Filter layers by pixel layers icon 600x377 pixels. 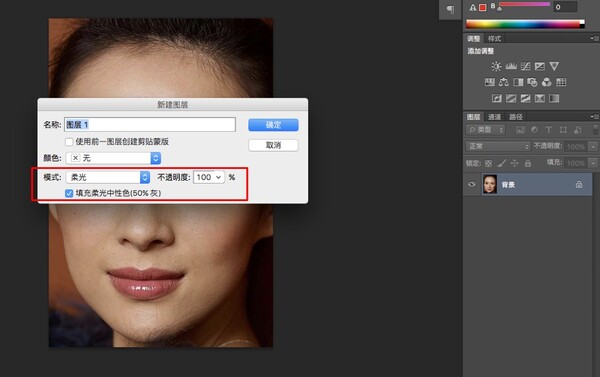(520, 130)
